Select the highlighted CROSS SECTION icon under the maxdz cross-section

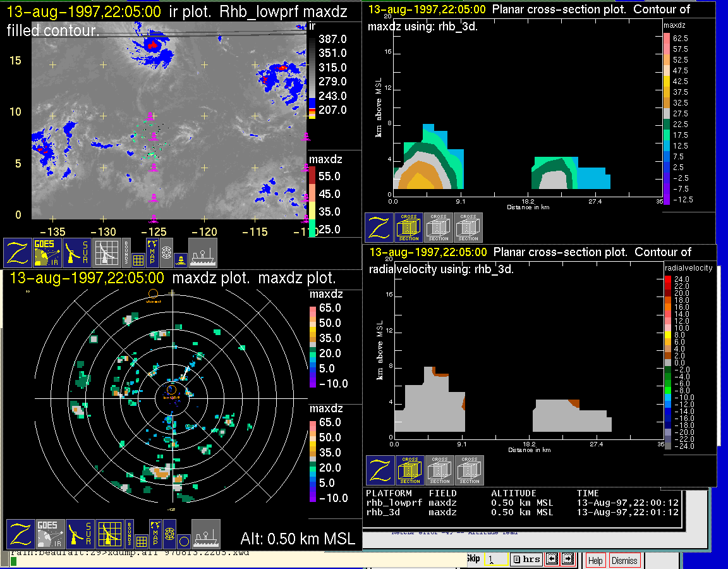click(x=409, y=228)
